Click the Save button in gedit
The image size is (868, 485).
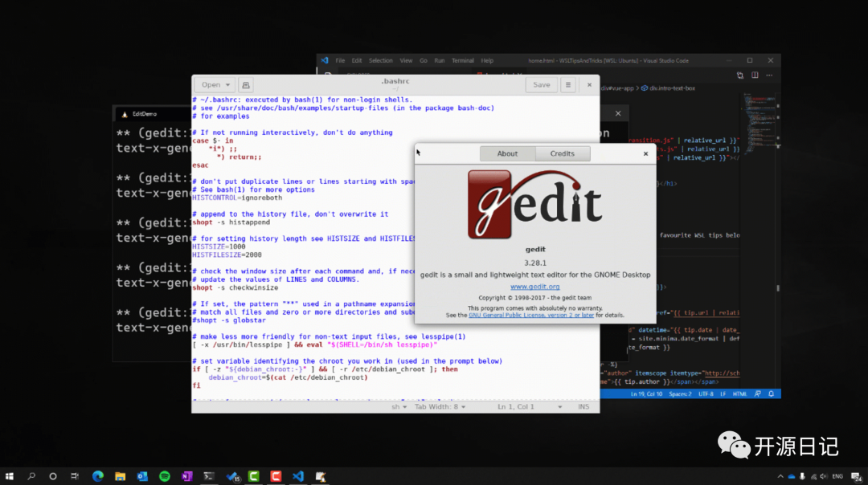point(541,85)
